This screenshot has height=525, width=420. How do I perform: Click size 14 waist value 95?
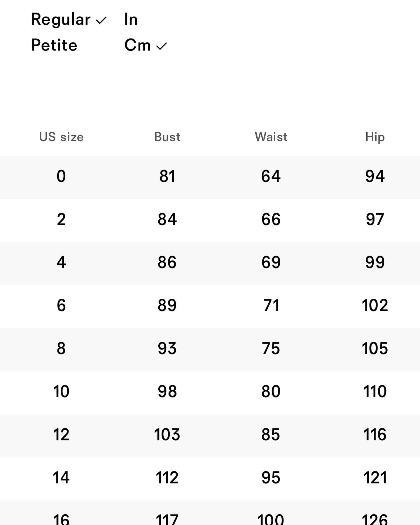point(271,477)
